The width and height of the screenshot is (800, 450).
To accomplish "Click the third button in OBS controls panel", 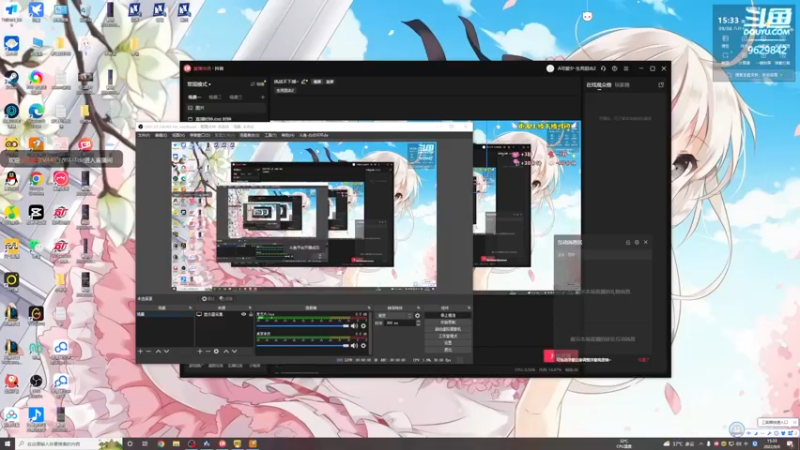I will pyautogui.click(x=448, y=329).
